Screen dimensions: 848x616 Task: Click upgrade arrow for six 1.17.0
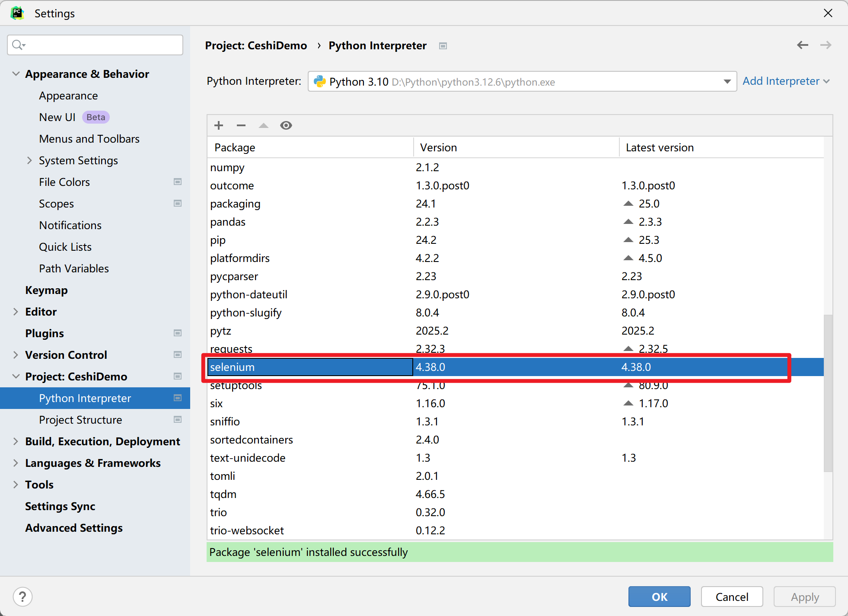pos(628,403)
